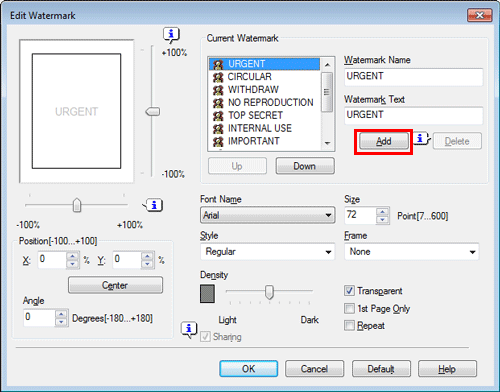The width and height of the screenshot is (500, 392).
Task: Click the Watermark Name input field
Action: coord(413,77)
